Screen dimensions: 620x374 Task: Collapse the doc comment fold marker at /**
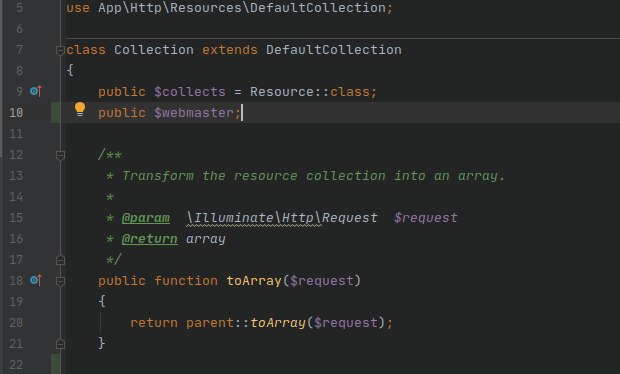point(60,155)
